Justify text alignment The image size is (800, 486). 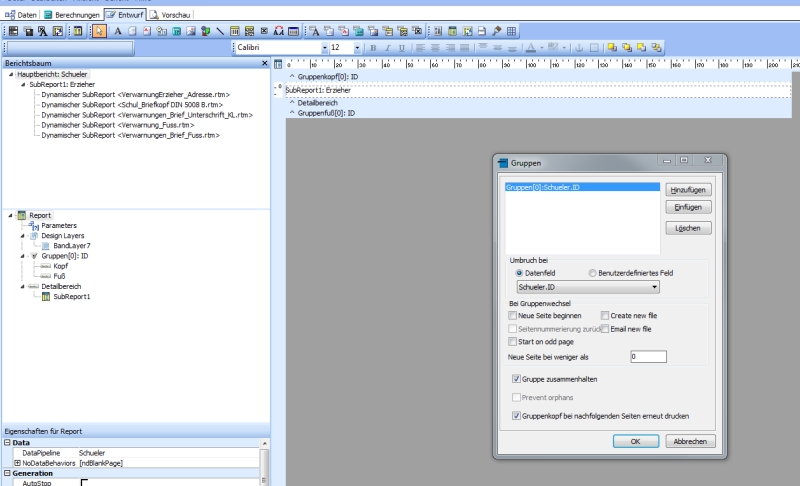tap(464, 47)
